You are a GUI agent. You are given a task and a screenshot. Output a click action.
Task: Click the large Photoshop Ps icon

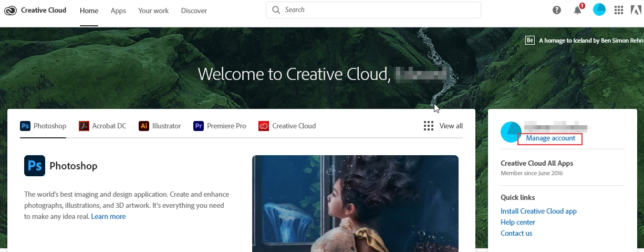coord(35,166)
